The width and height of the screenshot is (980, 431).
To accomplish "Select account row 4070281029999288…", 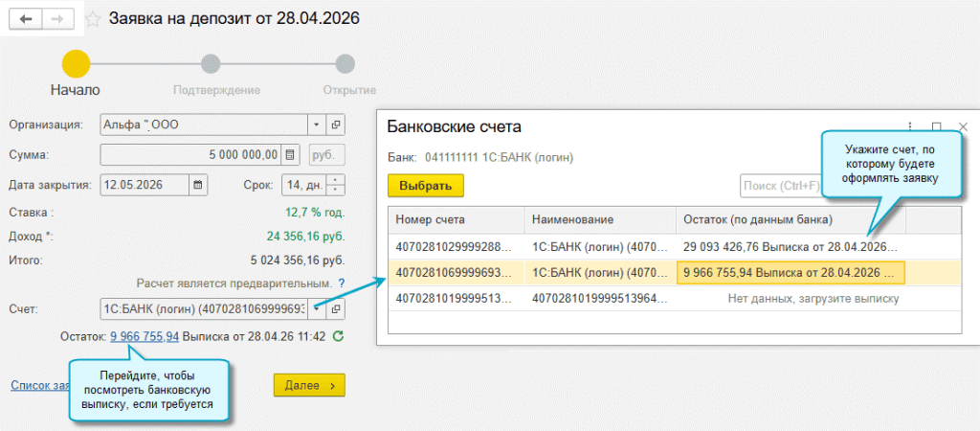I will [675, 246].
